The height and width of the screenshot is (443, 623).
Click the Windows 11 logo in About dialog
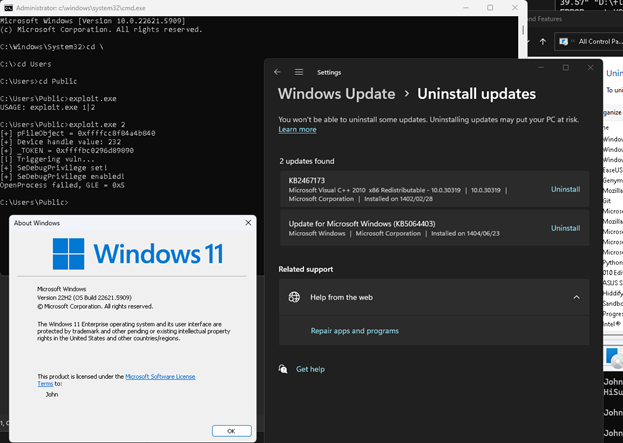pos(138,253)
